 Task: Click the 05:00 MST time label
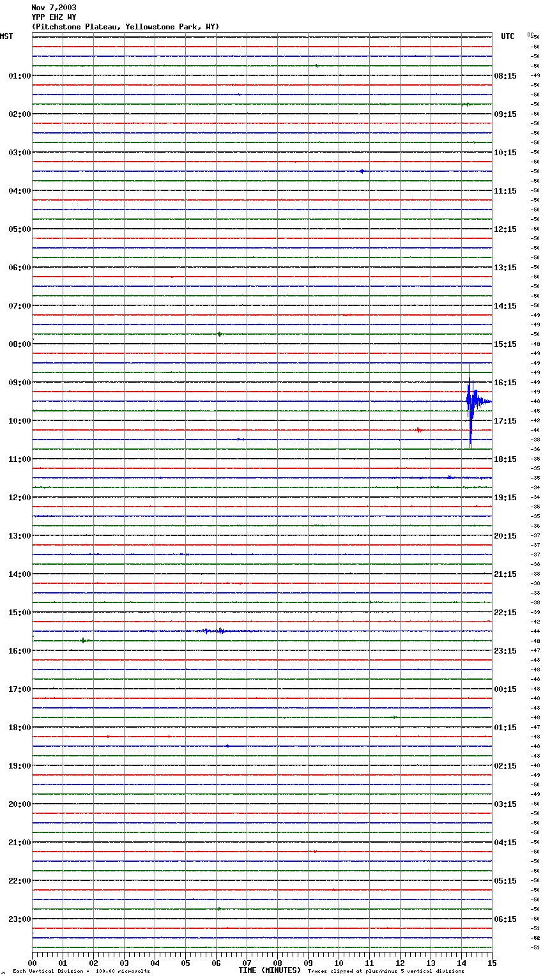(x=20, y=229)
